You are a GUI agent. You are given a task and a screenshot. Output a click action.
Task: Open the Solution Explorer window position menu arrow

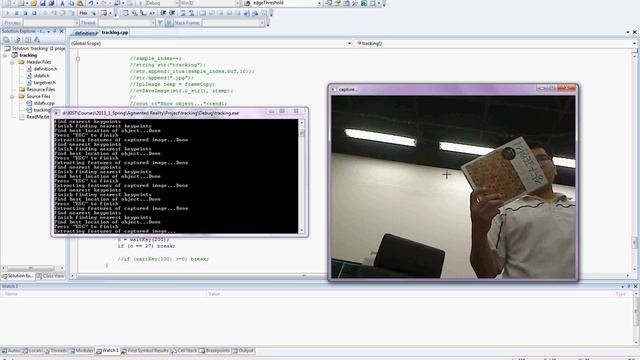tap(48, 31)
